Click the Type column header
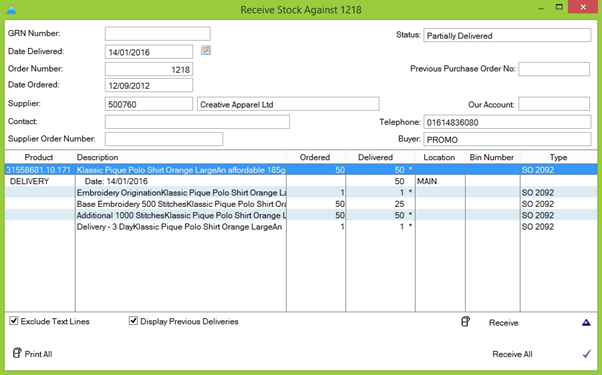602x375 pixels. tap(558, 157)
